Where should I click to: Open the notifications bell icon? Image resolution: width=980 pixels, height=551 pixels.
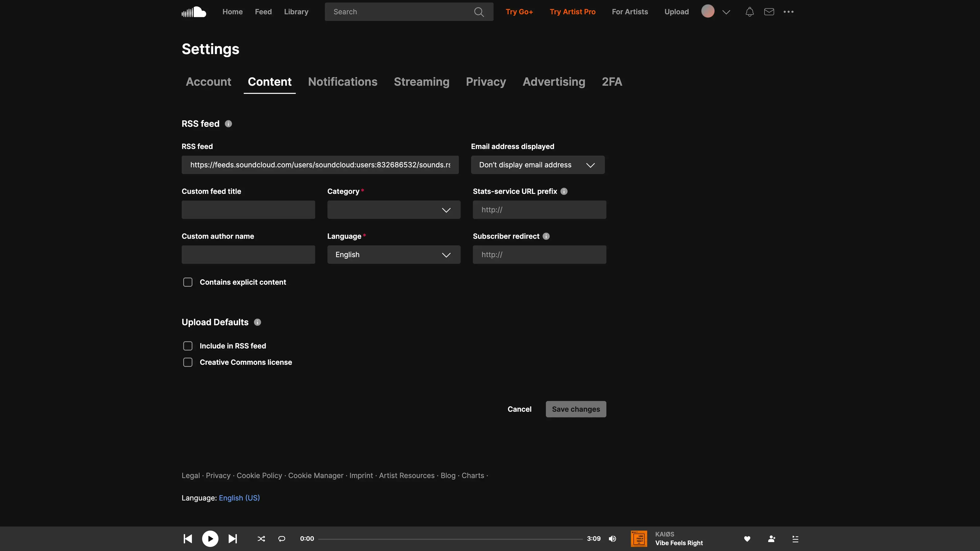[750, 12]
